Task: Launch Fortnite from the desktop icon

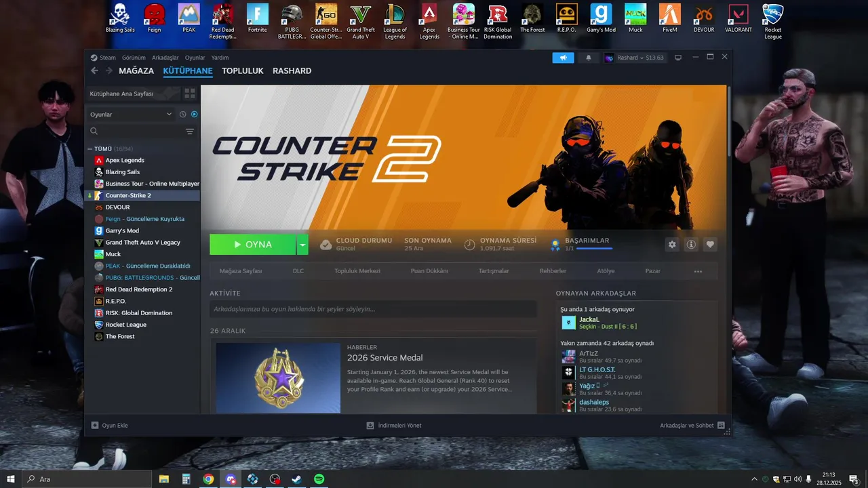Action: [258, 18]
